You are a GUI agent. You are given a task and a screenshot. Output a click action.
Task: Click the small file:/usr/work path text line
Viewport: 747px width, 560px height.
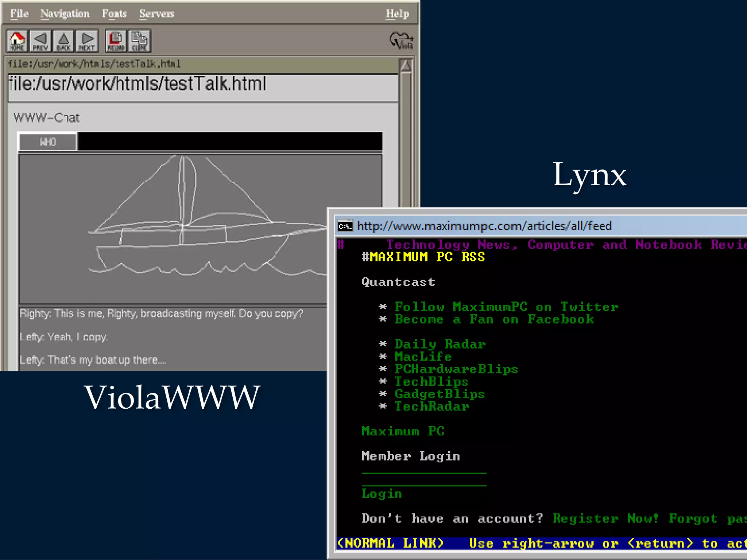click(94, 64)
